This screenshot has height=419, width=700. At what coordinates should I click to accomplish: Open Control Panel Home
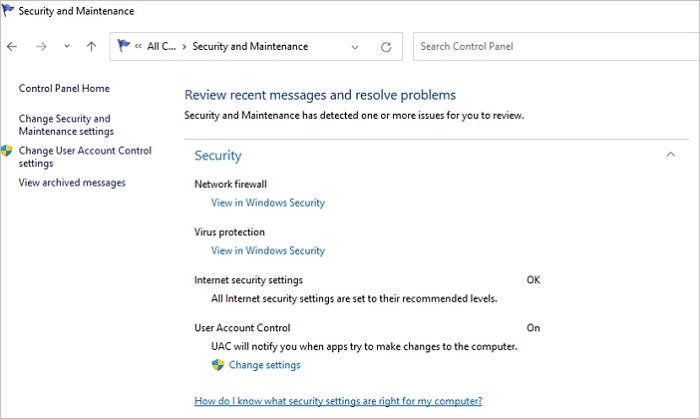pyautogui.click(x=64, y=88)
